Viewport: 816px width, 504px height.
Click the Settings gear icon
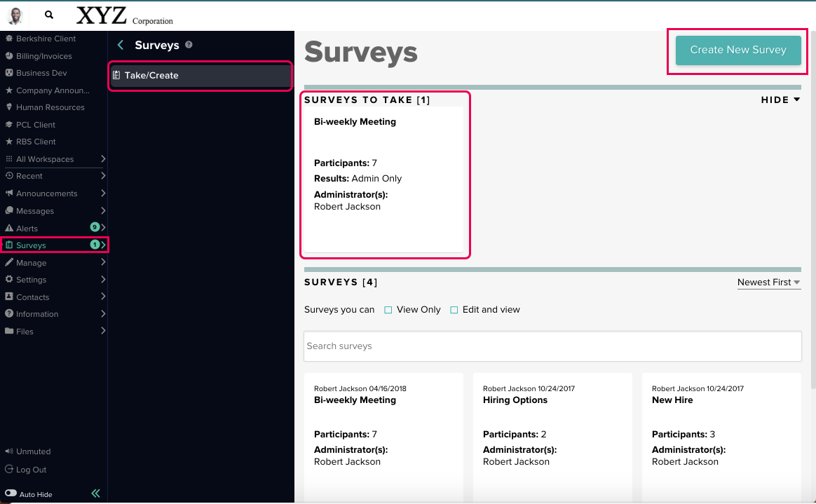point(9,279)
